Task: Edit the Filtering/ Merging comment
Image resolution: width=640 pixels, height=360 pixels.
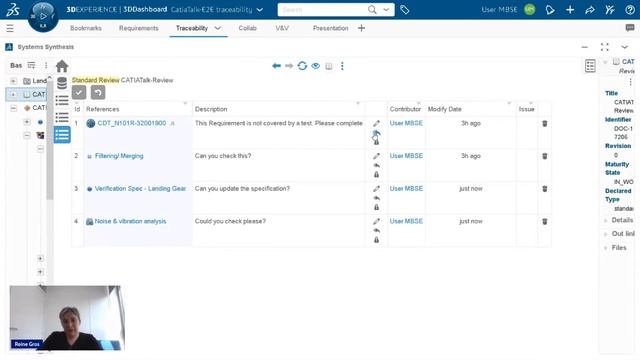Action: point(376,156)
